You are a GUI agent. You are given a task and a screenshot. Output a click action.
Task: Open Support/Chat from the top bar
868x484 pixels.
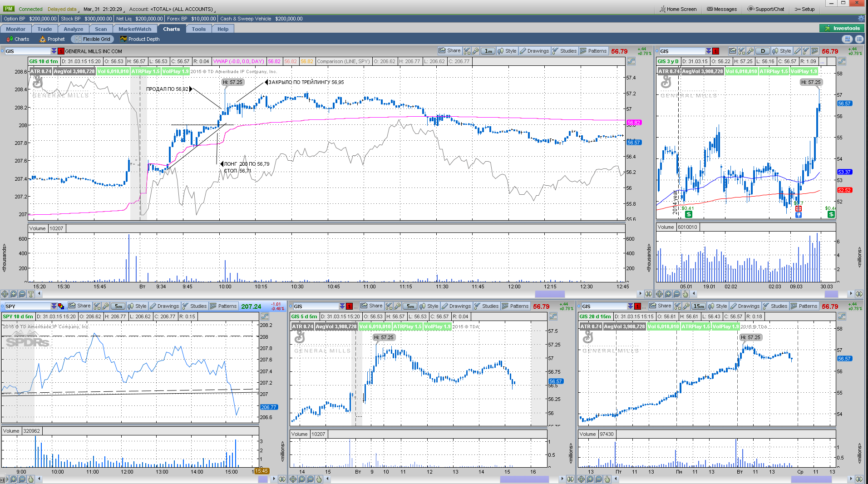click(766, 9)
